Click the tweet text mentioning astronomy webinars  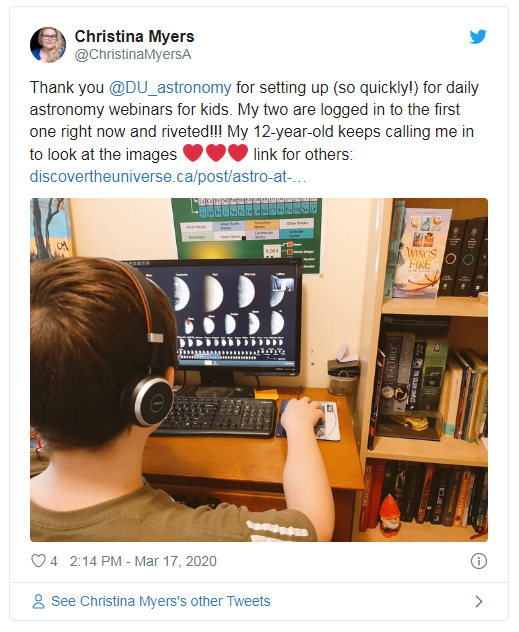(x=254, y=121)
